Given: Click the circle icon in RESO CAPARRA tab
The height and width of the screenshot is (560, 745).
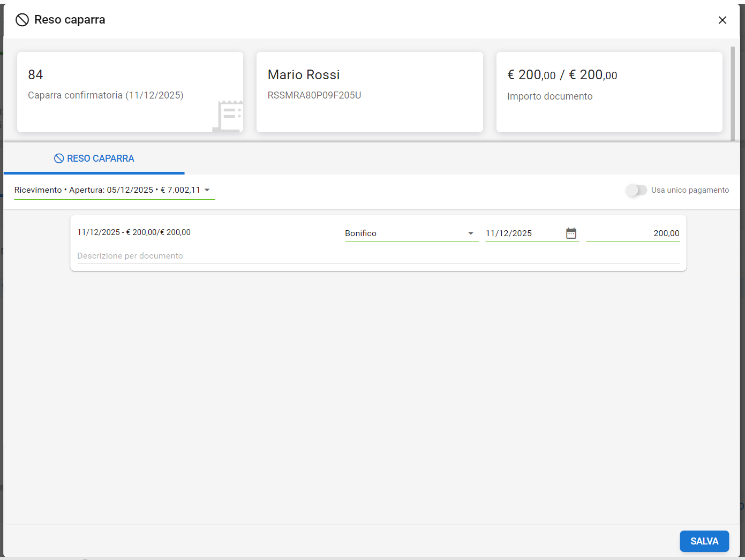Looking at the screenshot, I should [x=59, y=158].
